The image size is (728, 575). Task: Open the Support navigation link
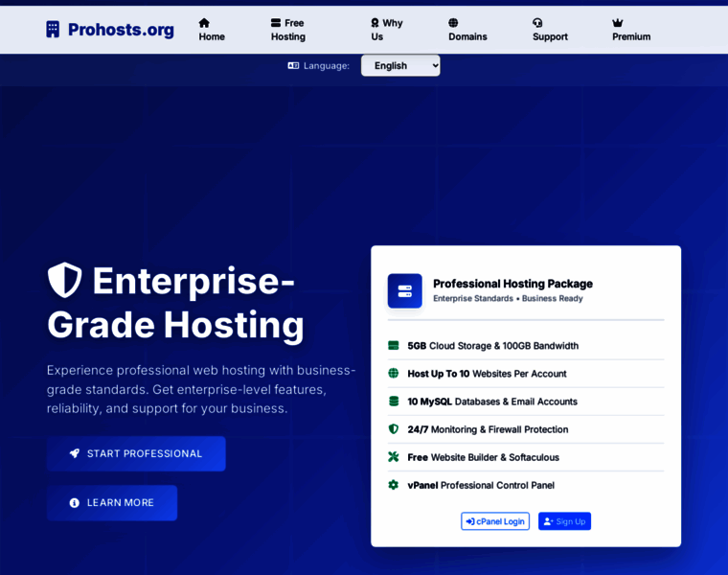tap(550, 30)
